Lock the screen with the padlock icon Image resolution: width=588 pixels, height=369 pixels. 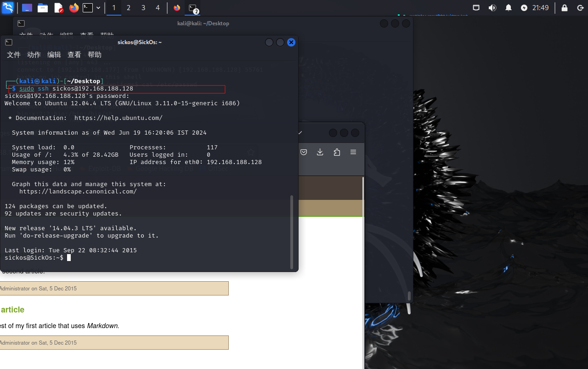tap(565, 8)
